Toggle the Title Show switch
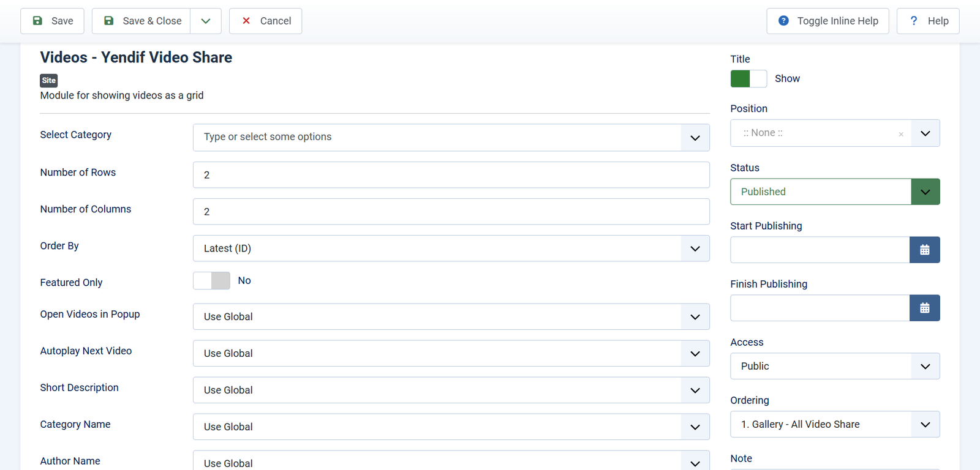Image resolution: width=980 pixels, height=470 pixels. [748, 78]
